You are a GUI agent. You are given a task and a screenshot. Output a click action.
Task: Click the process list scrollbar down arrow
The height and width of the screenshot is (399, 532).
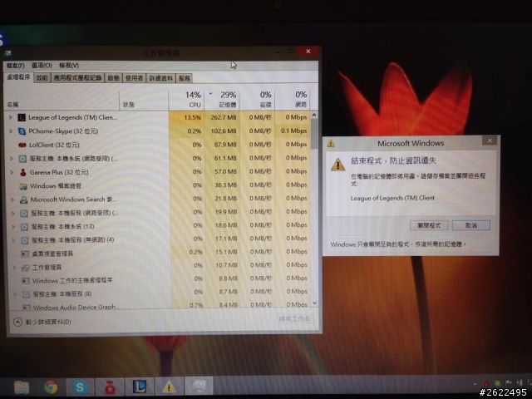(314, 303)
